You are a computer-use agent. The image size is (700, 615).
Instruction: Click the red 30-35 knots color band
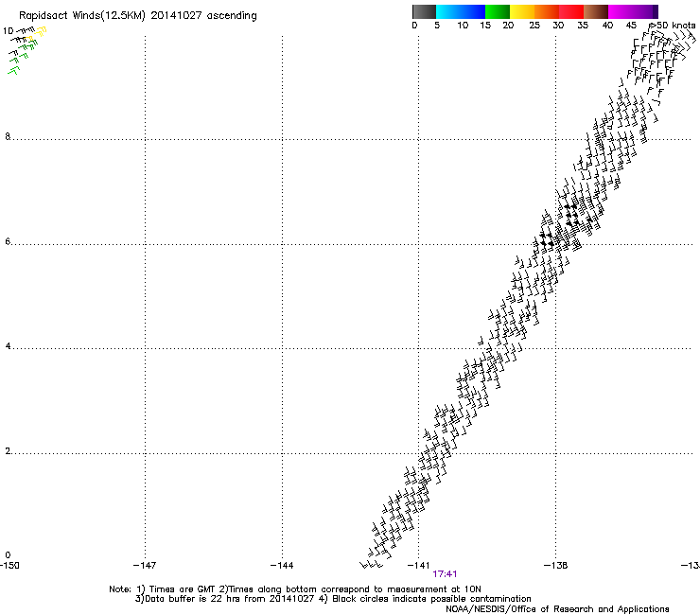(571, 11)
